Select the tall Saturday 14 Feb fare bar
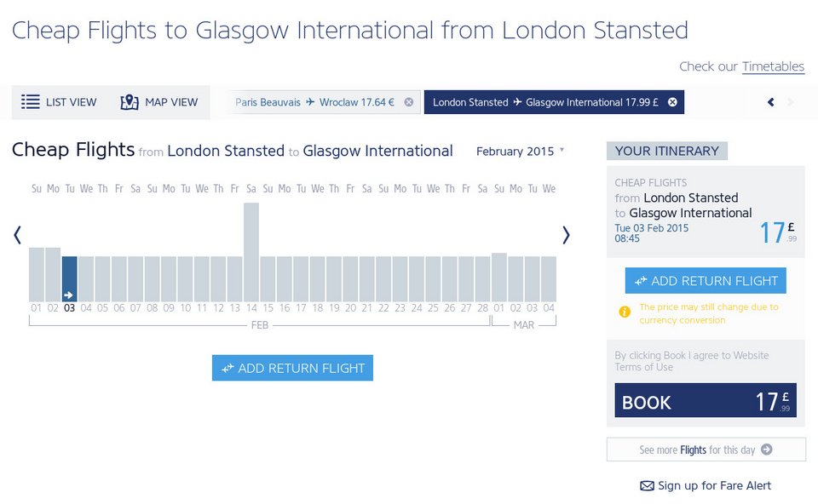Image resolution: width=818 pixels, height=504 pixels. 251,251
